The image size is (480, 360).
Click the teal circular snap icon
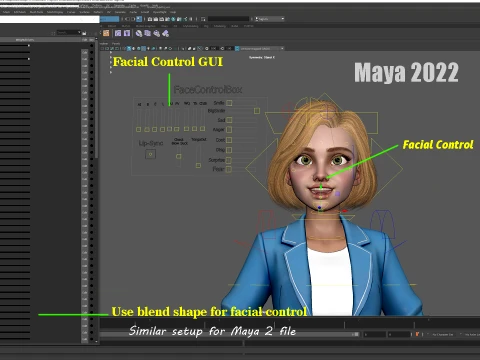(173, 19)
